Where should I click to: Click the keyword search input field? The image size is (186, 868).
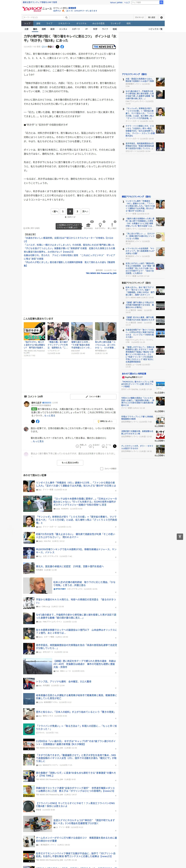point(44,18)
